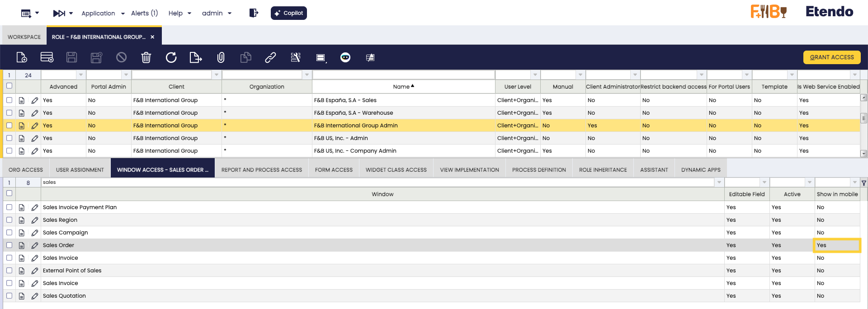This screenshot has width=868, height=309.
Task: Open the admin user dropdown
Action: tap(217, 14)
